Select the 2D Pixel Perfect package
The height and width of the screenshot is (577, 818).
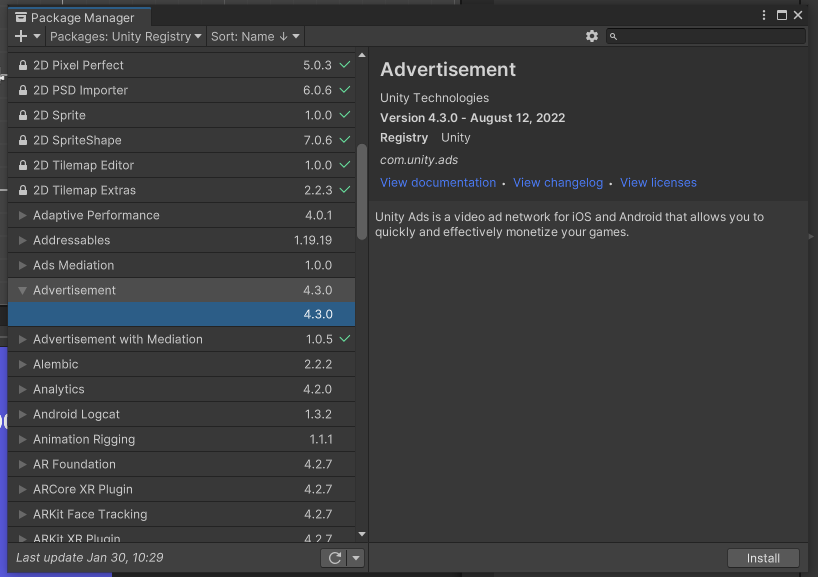point(182,65)
